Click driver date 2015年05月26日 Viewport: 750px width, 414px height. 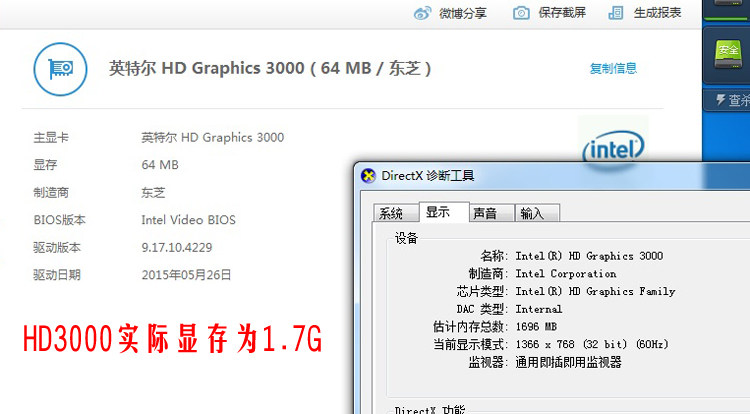click(186, 275)
